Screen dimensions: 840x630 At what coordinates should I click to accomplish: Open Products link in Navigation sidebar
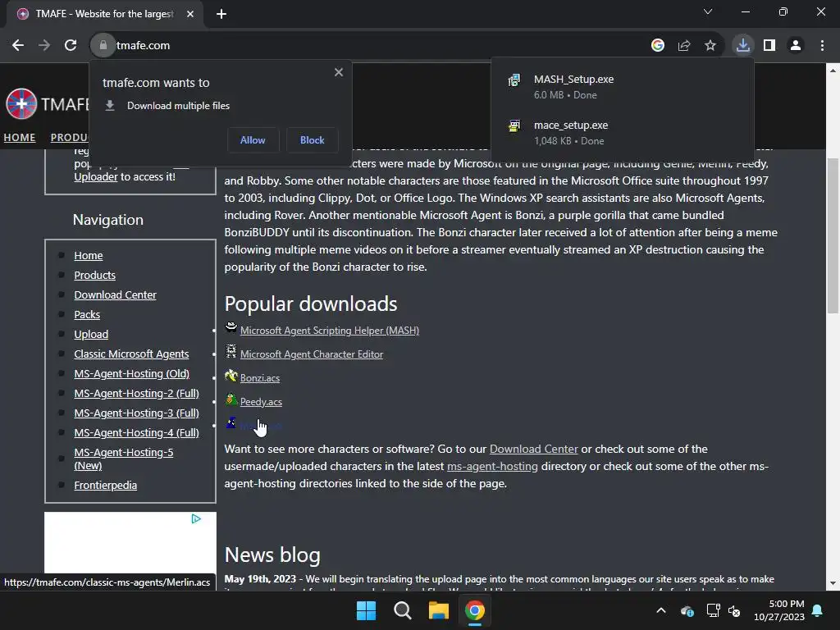pyautogui.click(x=95, y=276)
